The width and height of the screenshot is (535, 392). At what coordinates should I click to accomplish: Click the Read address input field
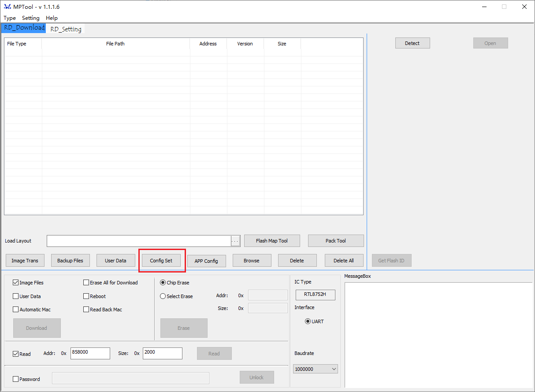click(x=90, y=353)
